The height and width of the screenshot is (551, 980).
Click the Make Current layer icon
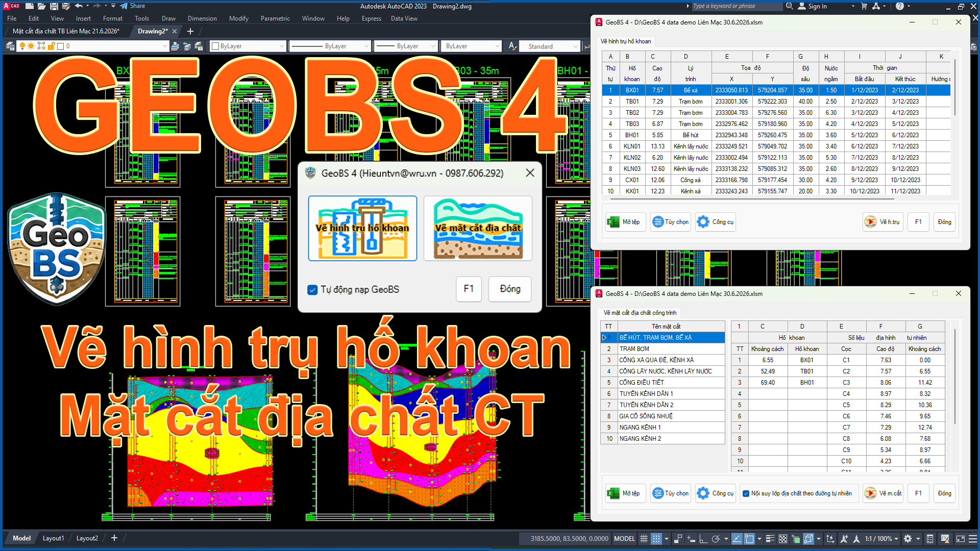pos(175,46)
